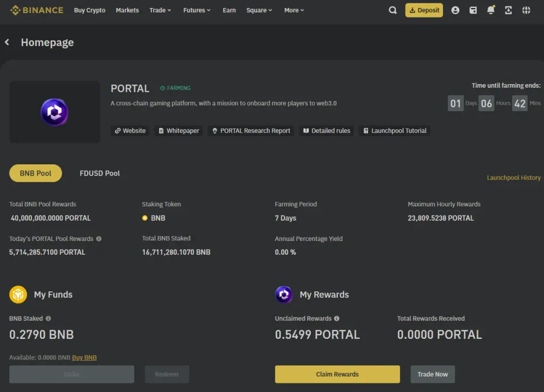Select the BNB Pool tab
Image resolution: width=544 pixels, height=392 pixels.
pos(36,173)
